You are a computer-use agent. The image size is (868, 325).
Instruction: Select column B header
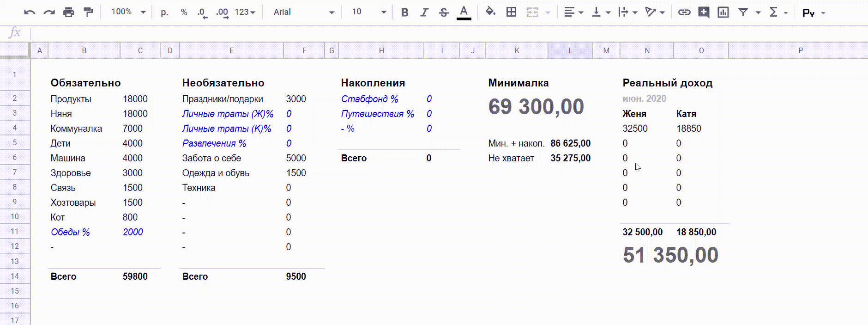point(84,50)
